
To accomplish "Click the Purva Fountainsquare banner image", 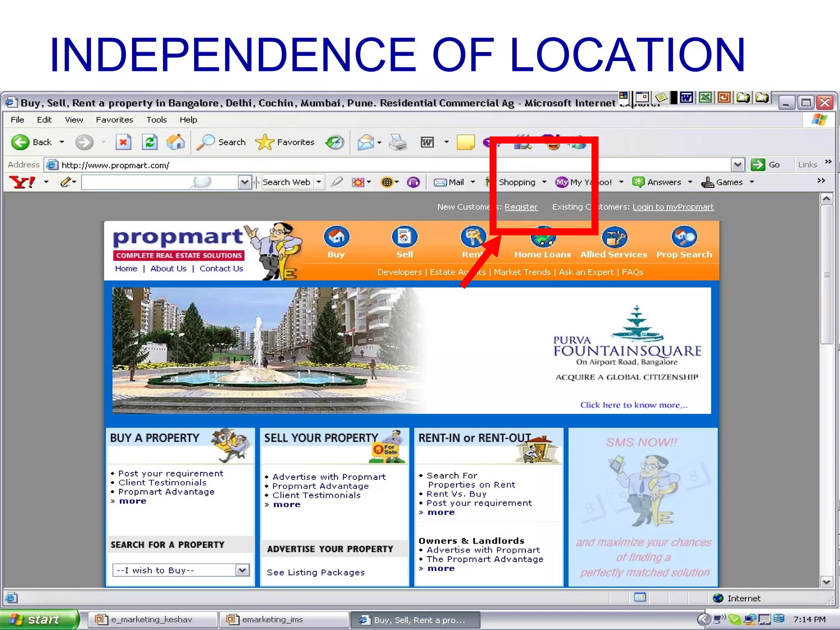I will pyautogui.click(x=411, y=351).
